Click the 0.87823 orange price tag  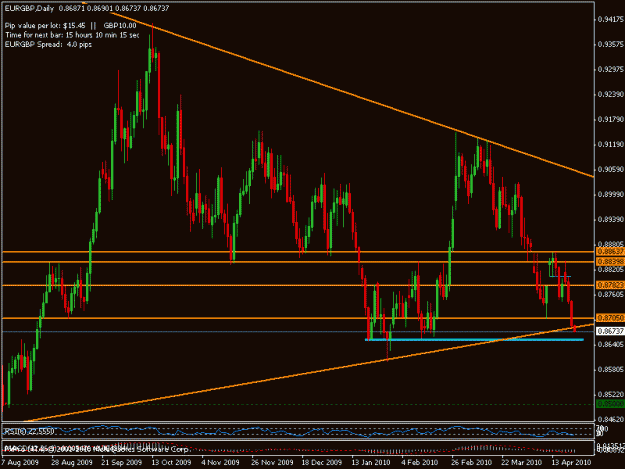click(x=610, y=285)
